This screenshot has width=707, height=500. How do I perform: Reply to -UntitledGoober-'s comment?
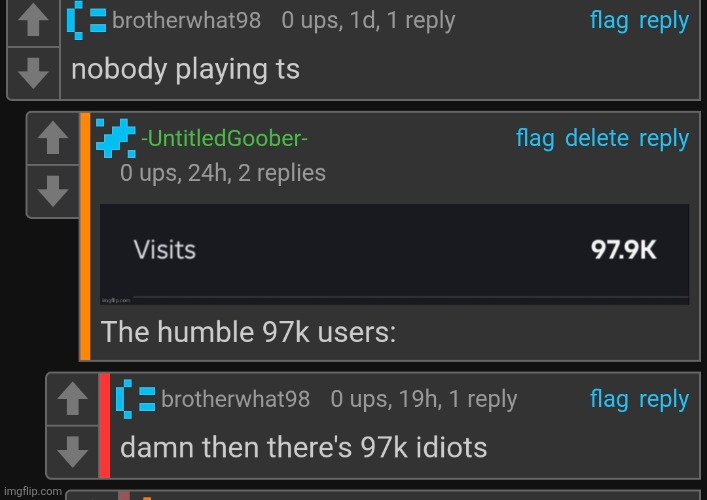click(x=664, y=138)
